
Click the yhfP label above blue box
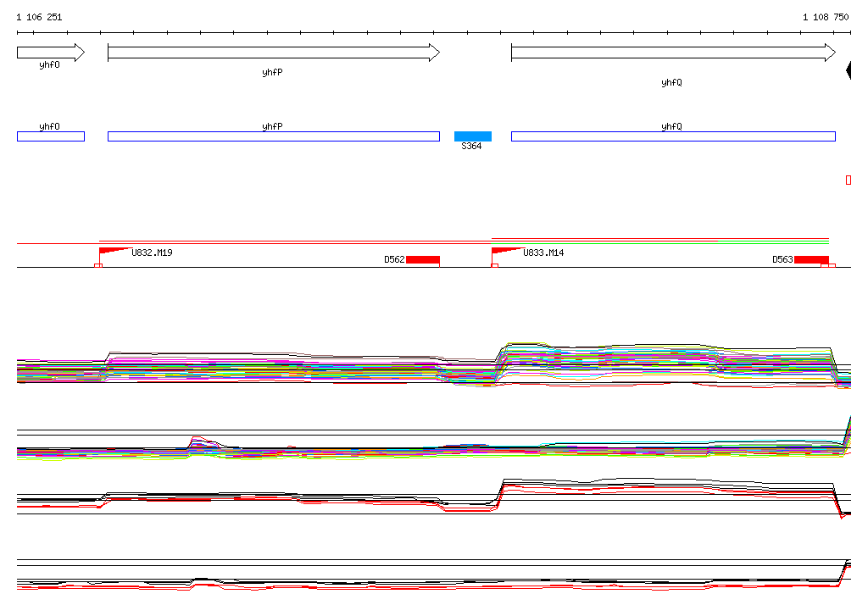tap(272, 127)
